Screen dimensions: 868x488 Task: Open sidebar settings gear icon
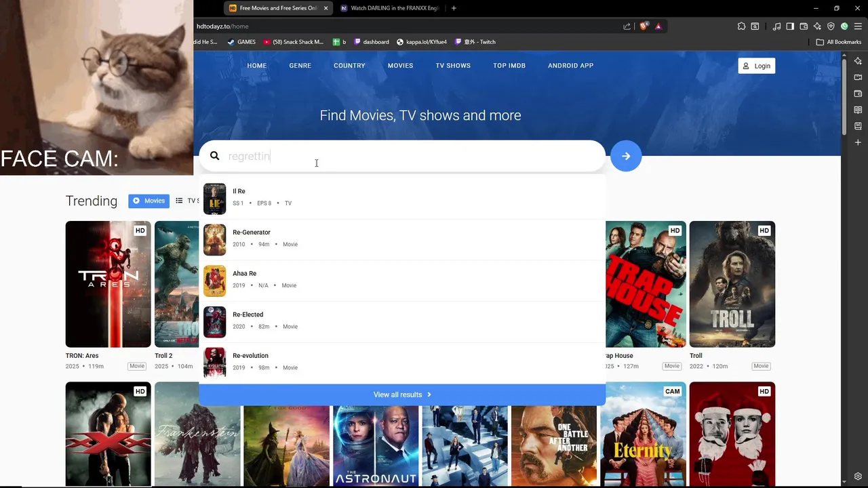858,476
